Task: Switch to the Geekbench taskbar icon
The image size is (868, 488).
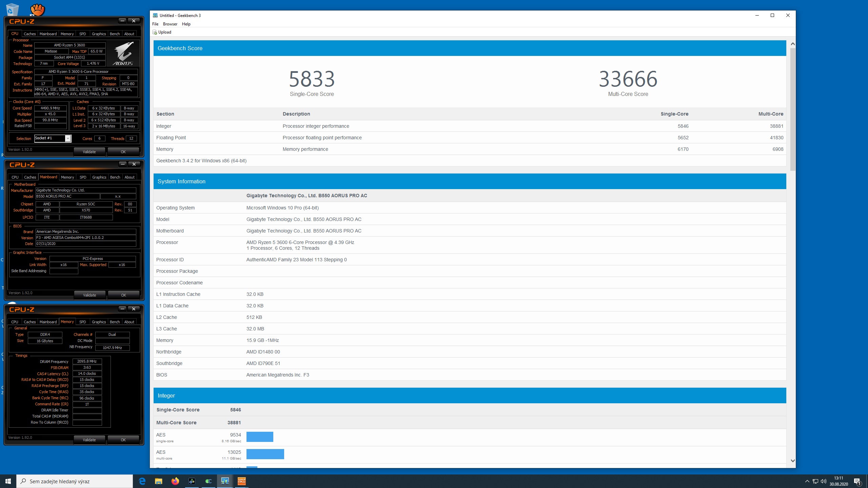Action: tap(225, 481)
